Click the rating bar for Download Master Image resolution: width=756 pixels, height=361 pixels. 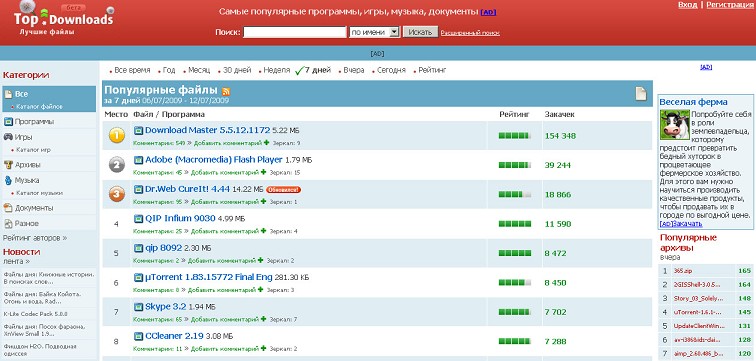pos(515,136)
